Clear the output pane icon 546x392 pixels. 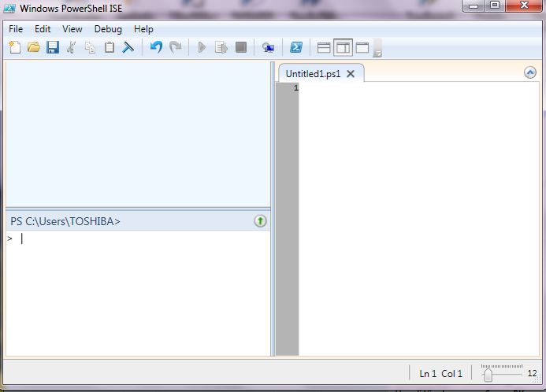[x=128, y=47]
